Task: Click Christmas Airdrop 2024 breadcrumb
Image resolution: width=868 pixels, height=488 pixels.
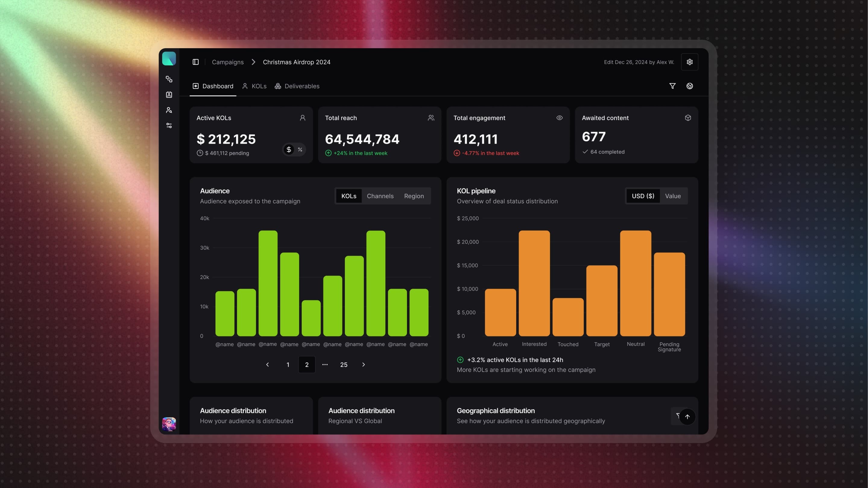Action: (x=297, y=62)
